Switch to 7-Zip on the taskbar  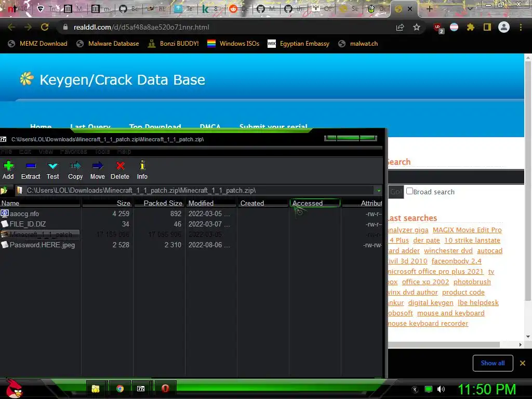(x=141, y=389)
